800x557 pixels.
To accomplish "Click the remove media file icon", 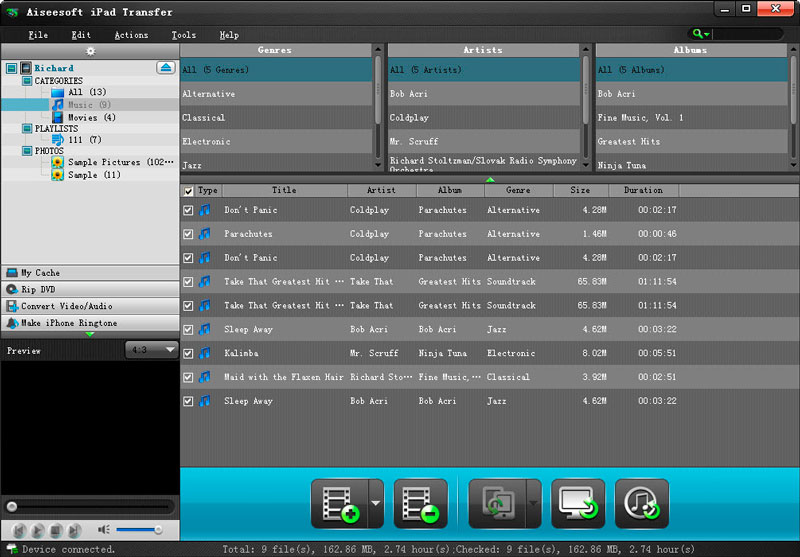I will tap(420, 503).
